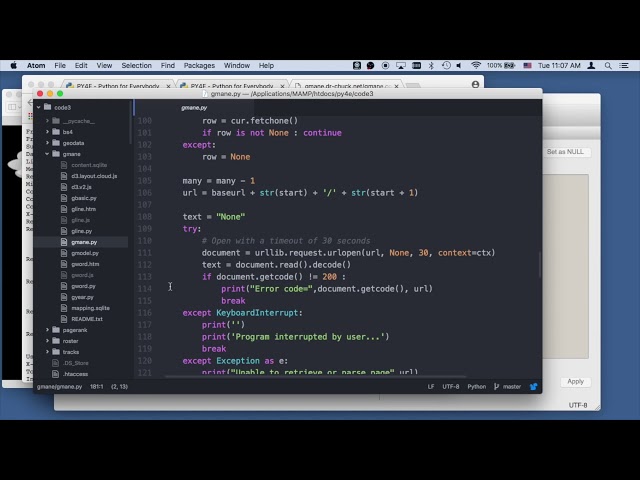Change Python grammar in status bar

click(x=476, y=387)
